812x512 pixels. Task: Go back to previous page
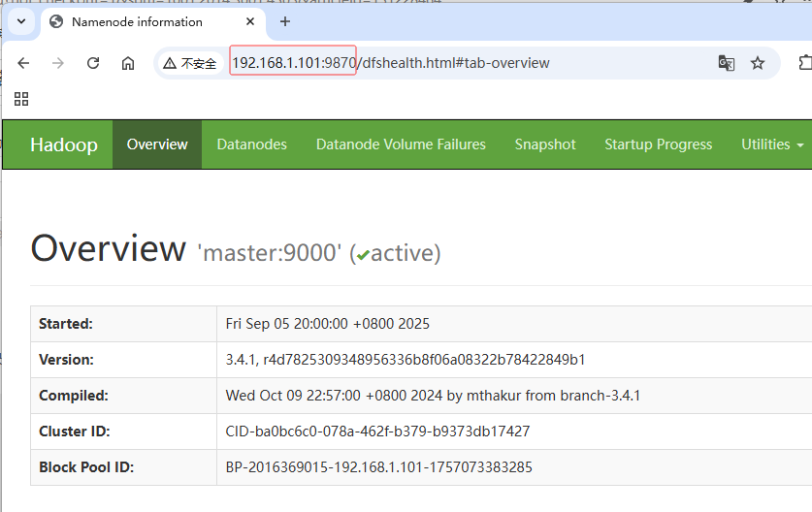[x=24, y=63]
